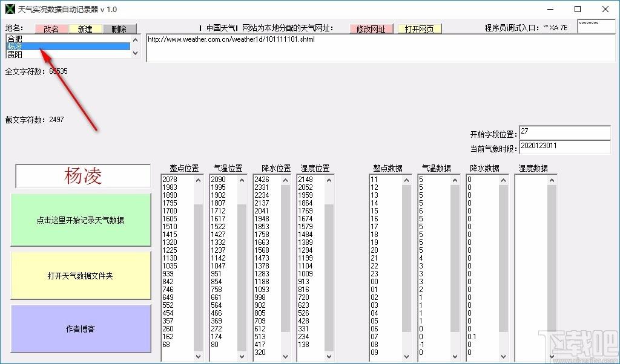
Task: Click value 2090 in 气温位置 list
Action: 218,179
